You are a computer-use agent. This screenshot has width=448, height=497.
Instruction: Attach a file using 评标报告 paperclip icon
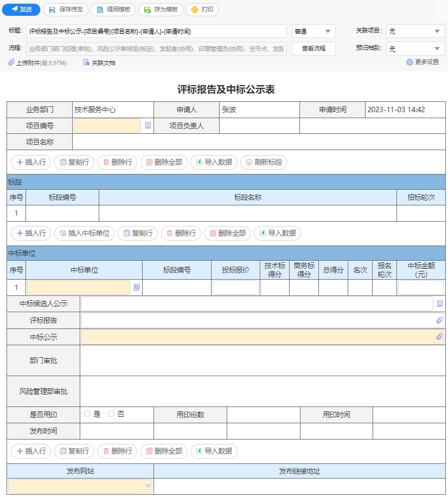439,320
